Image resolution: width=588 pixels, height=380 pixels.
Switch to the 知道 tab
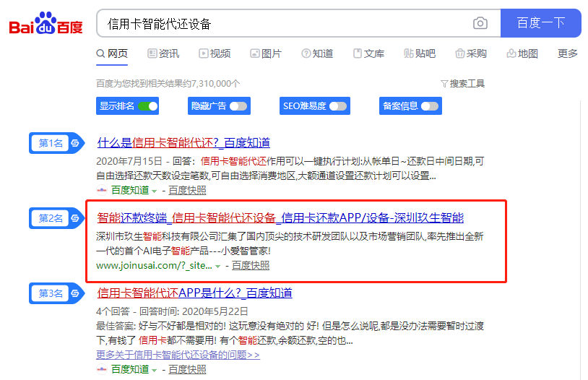pos(317,53)
